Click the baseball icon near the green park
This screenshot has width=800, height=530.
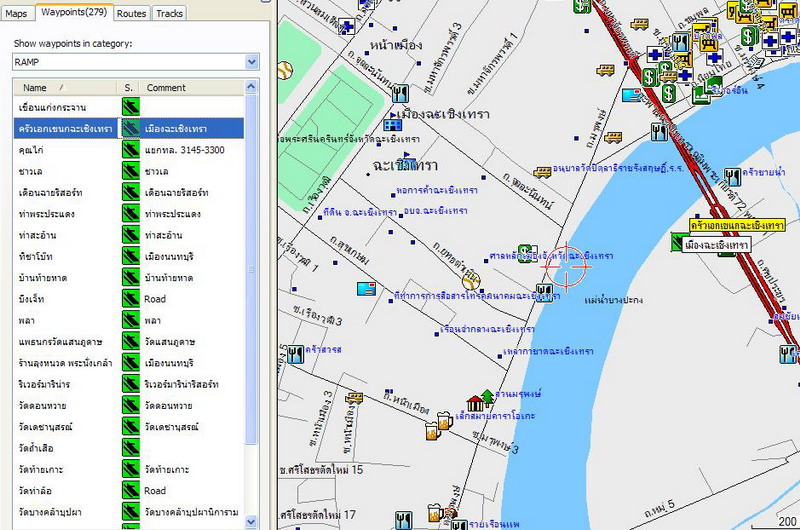pos(284,70)
